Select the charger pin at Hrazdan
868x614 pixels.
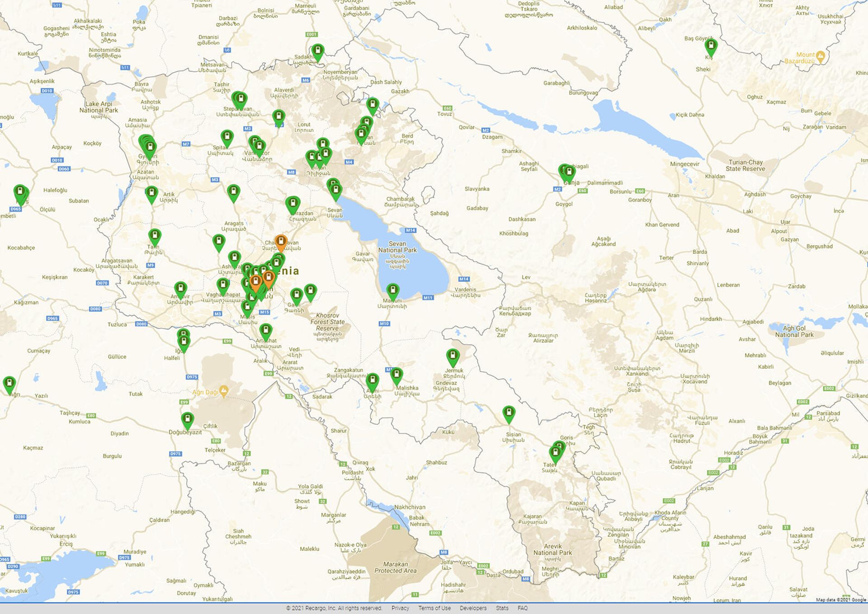coord(293,205)
